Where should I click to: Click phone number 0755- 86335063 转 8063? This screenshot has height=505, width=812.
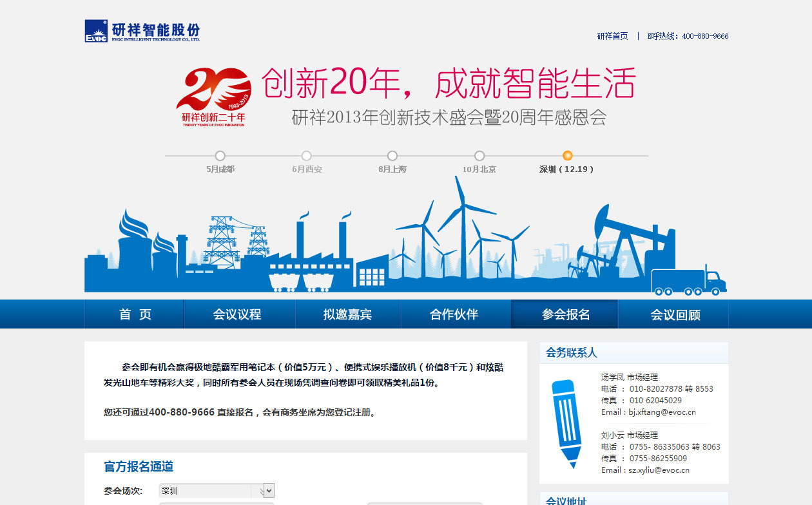tap(675, 447)
